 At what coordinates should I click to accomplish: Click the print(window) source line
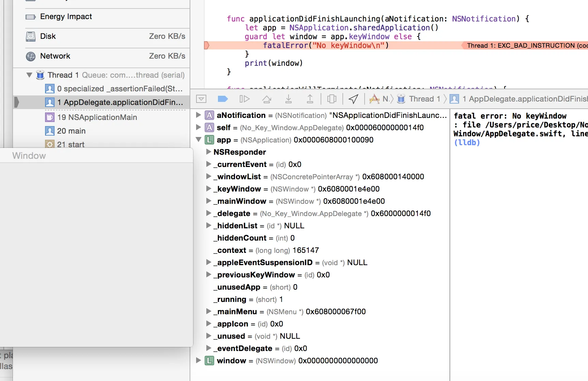coord(274,63)
